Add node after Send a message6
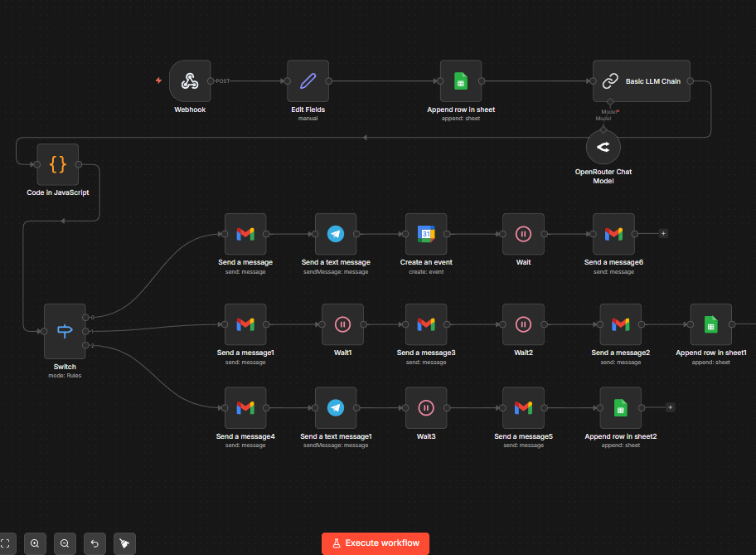 coord(663,234)
